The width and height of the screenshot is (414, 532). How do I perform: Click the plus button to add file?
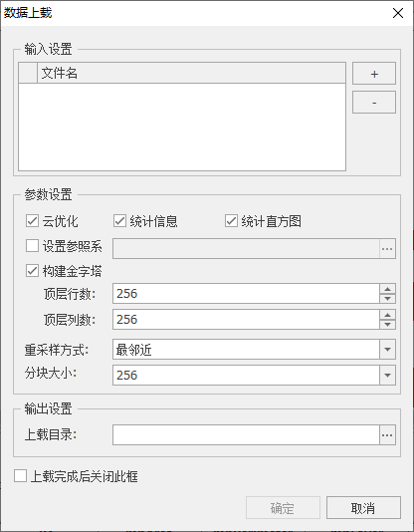click(374, 74)
